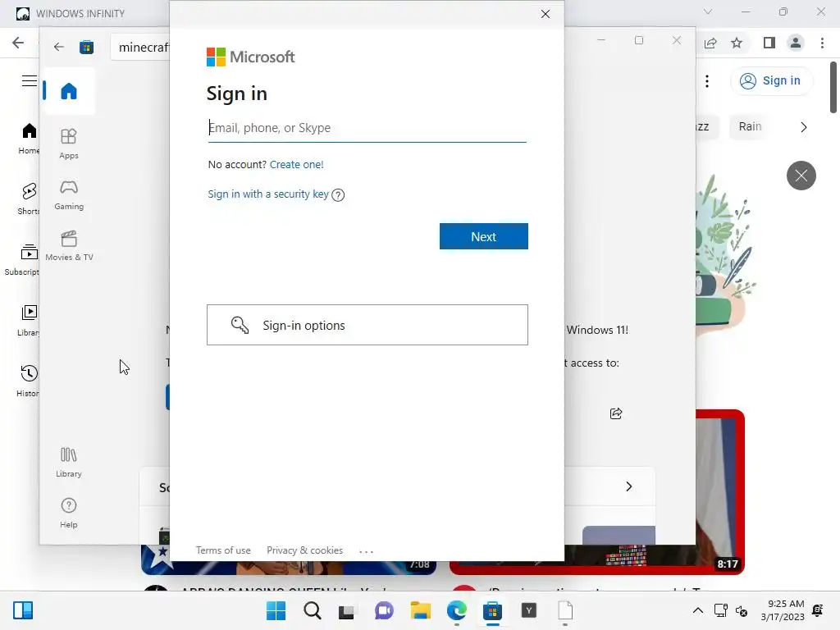Open YouTube Shorts in sidebar
The width and height of the screenshot is (840, 630).
point(29,199)
